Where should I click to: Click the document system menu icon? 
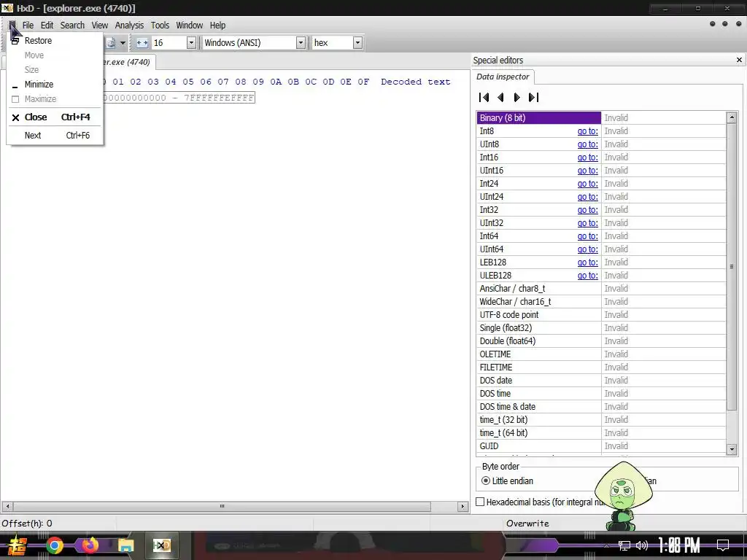coord(12,26)
